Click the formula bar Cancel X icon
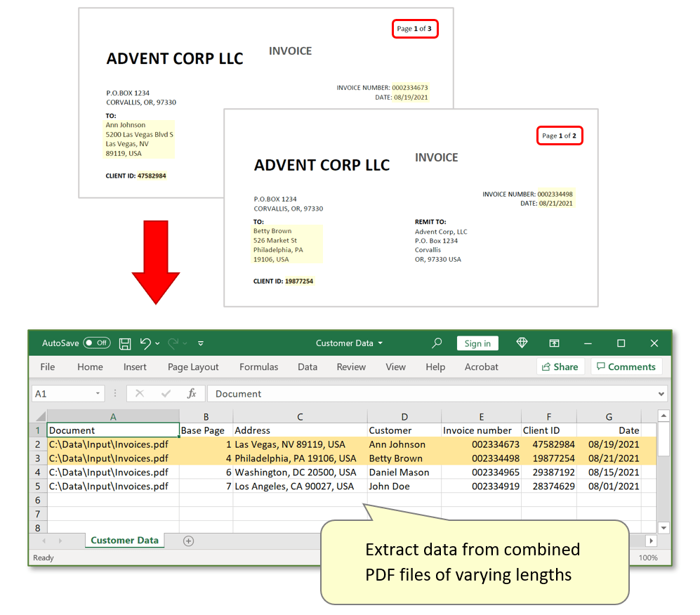 point(140,393)
